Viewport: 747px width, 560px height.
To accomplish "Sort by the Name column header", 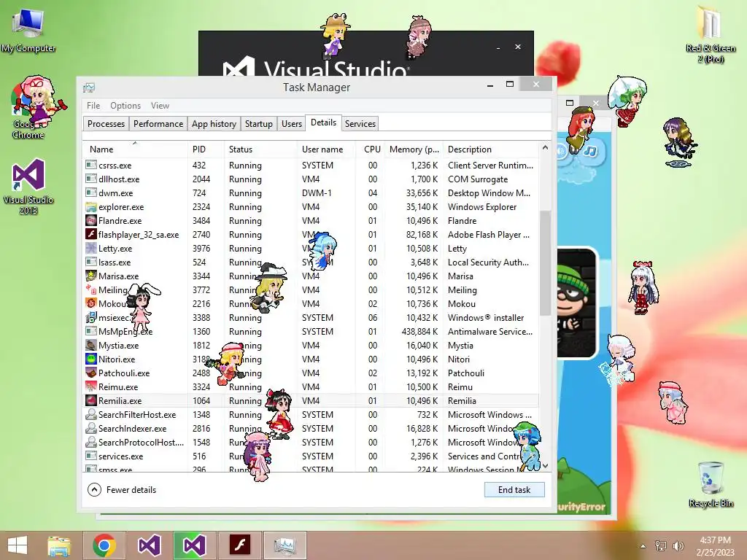I will tap(135, 149).
